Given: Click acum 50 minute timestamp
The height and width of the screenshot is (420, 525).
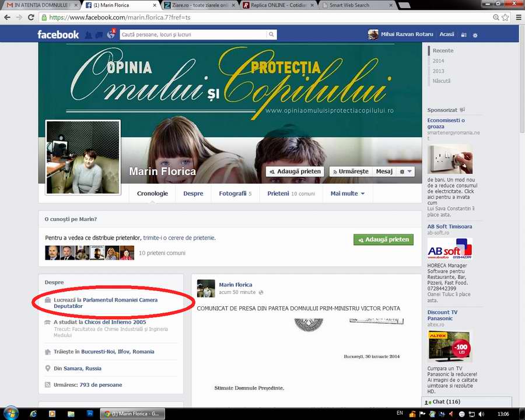Looking at the screenshot, I should click(237, 292).
